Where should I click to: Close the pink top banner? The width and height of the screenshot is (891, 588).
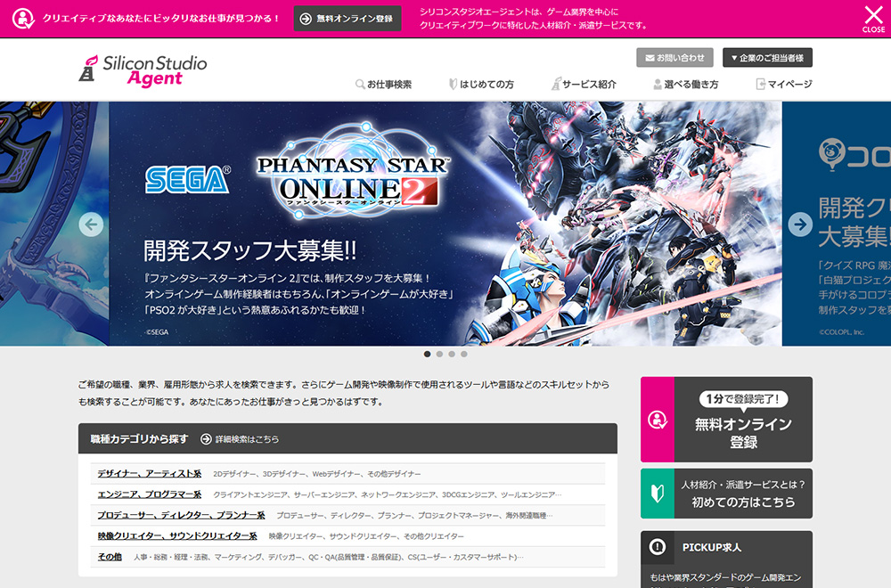pos(873,19)
